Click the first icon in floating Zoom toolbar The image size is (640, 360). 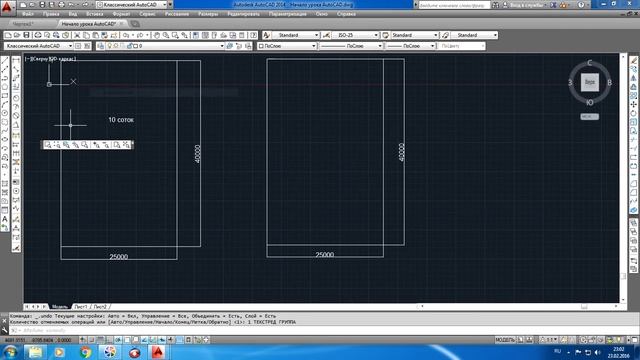coord(48,145)
